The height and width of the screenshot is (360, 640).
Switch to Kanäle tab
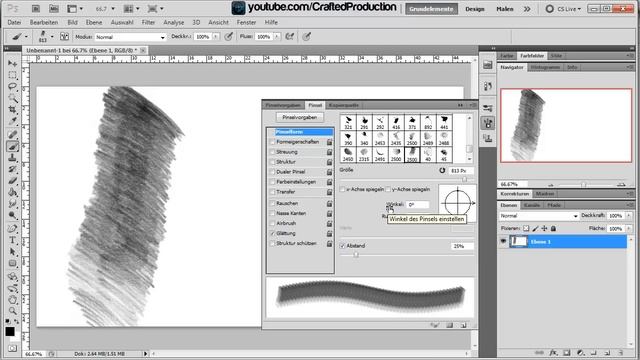[x=532, y=205]
